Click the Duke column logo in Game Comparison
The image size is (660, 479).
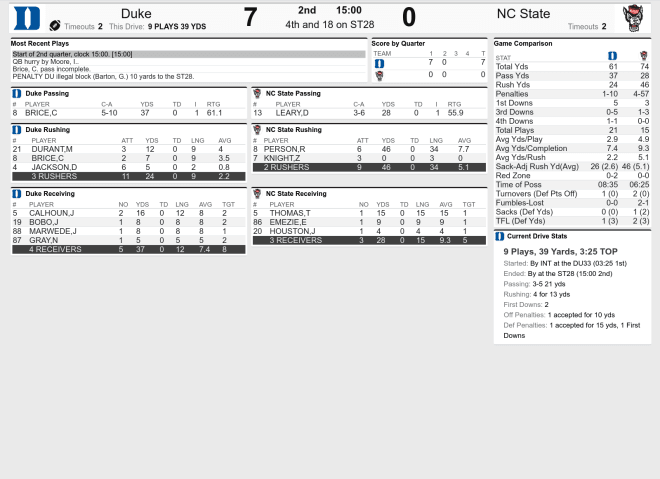pyautogui.click(x=612, y=56)
